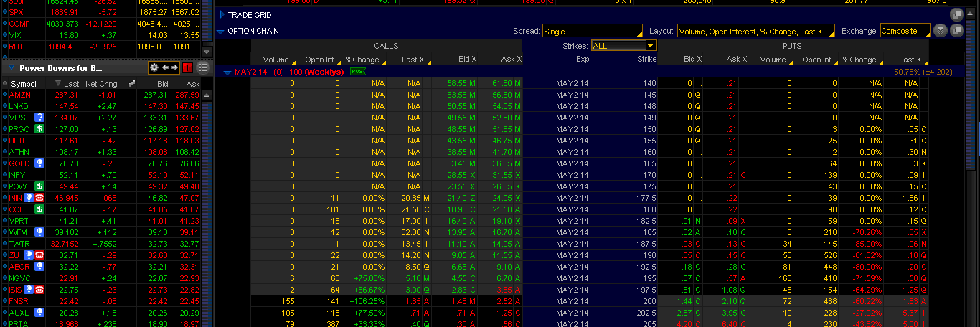The image size is (980, 327).
Task: Click the lightbulb icon next to ZU
Action: 29,255
